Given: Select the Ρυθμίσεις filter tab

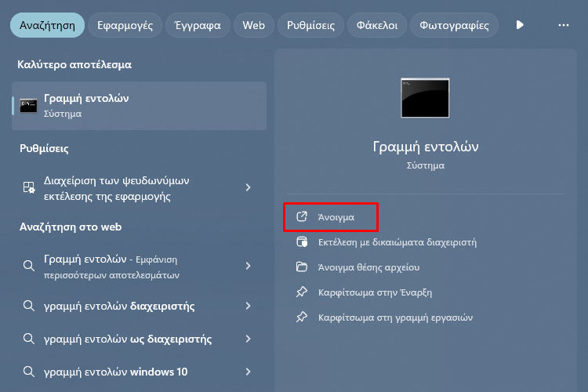Looking at the screenshot, I should point(310,25).
